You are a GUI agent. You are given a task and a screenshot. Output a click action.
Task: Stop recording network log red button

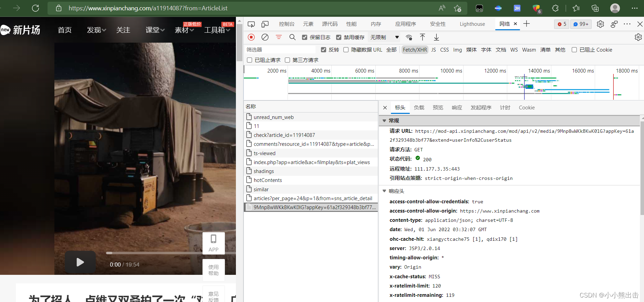(x=251, y=37)
